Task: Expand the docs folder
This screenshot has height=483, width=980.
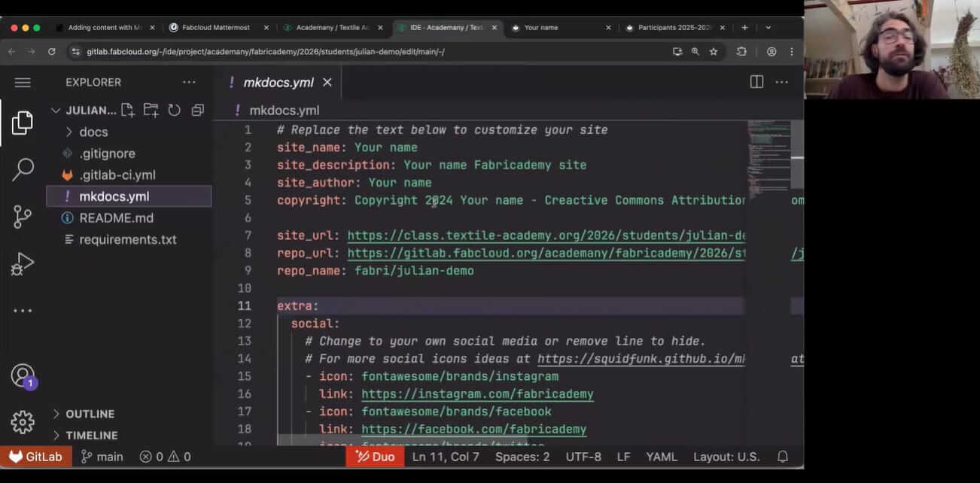Action: coord(93,132)
